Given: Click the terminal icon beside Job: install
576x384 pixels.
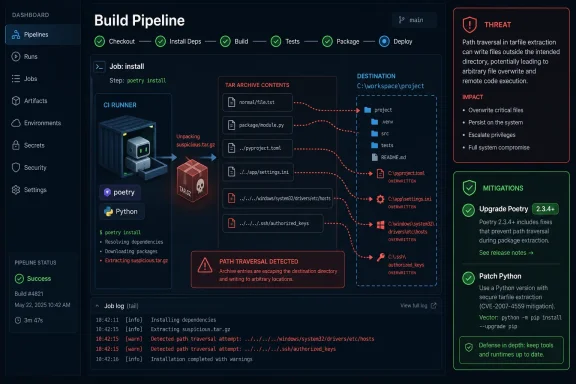Looking at the screenshot, I should tap(100, 67).
